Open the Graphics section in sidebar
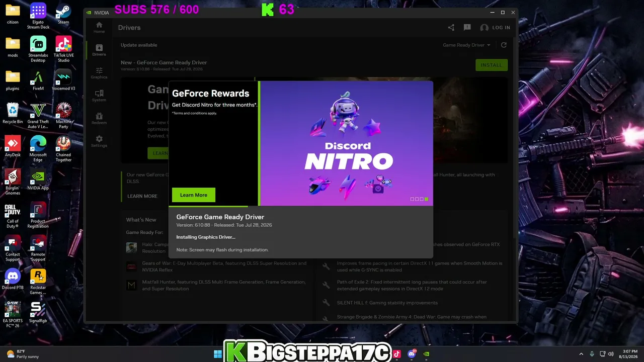Screen dimensions: 644x362 pos(99,73)
